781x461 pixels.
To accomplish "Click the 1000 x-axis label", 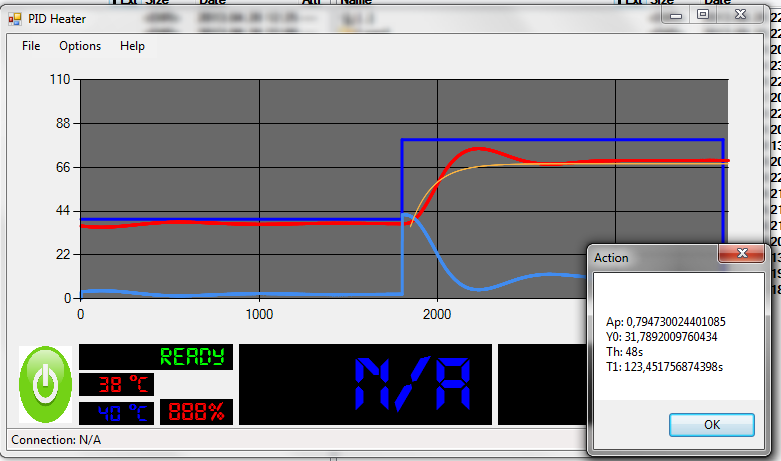I will [x=259, y=315].
